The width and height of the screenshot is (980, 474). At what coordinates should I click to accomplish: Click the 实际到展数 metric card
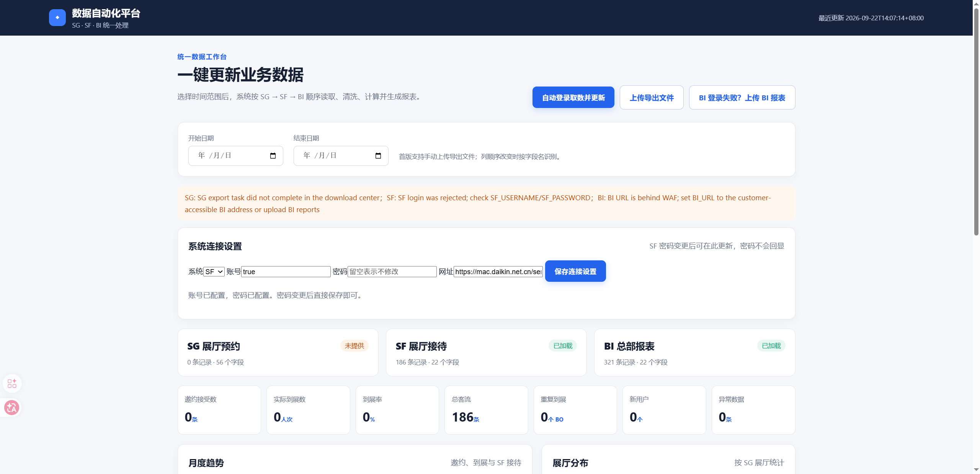pos(308,410)
